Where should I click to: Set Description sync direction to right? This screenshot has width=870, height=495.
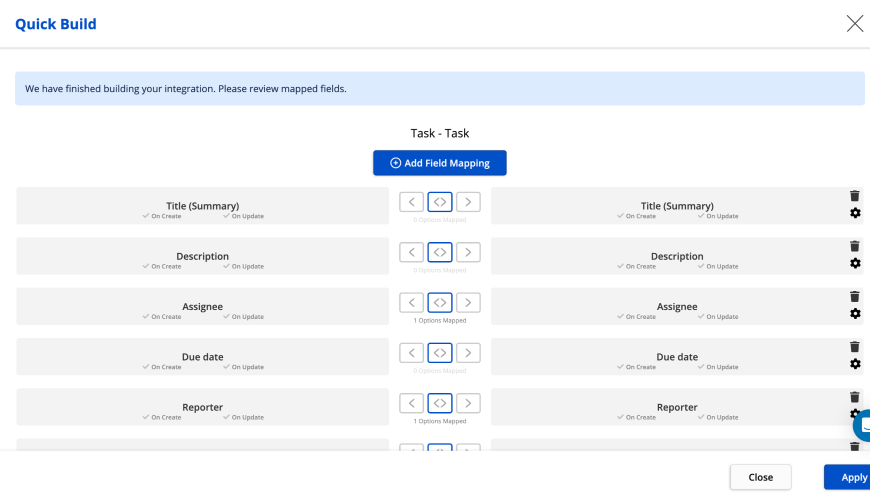point(468,252)
